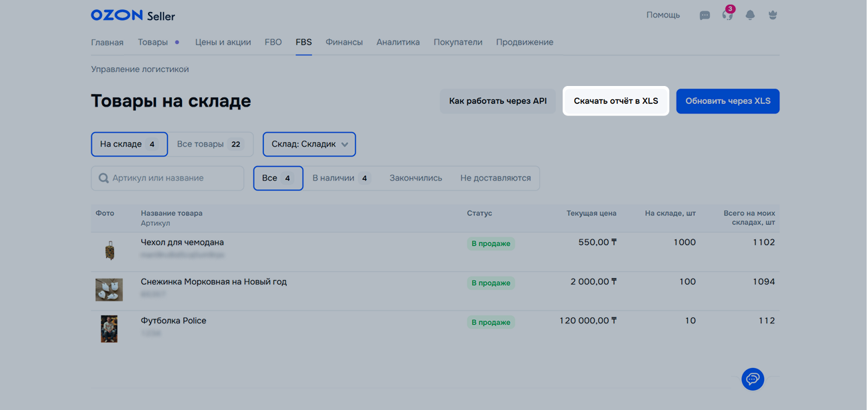Open Управление логистикой link
The image size is (868, 410).
(x=140, y=69)
